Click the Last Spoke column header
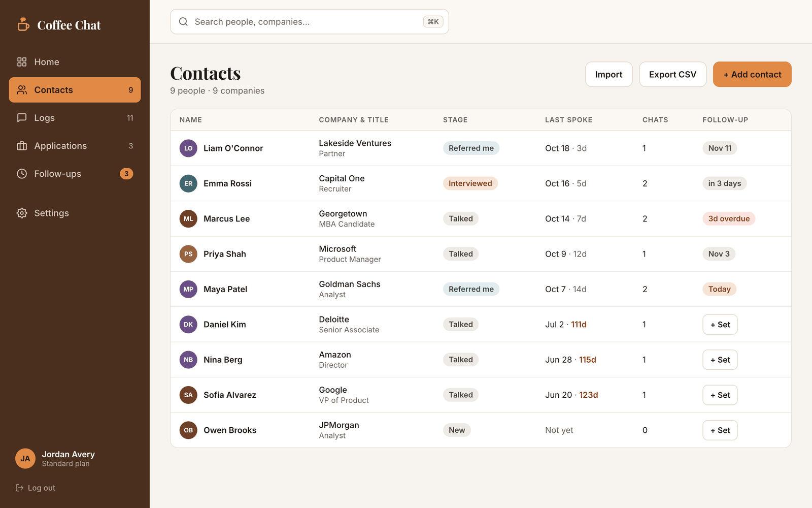The height and width of the screenshot is (508, 812). (568, 120)
